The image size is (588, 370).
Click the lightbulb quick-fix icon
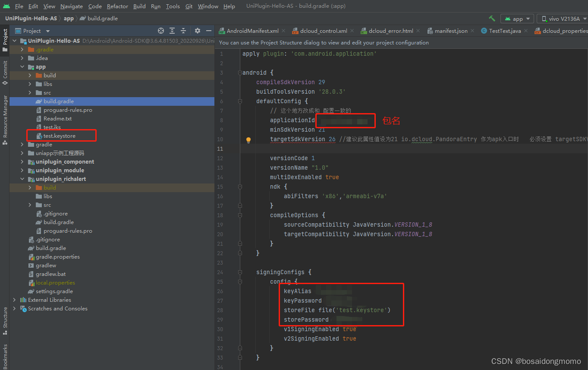[x=248, y=140]
